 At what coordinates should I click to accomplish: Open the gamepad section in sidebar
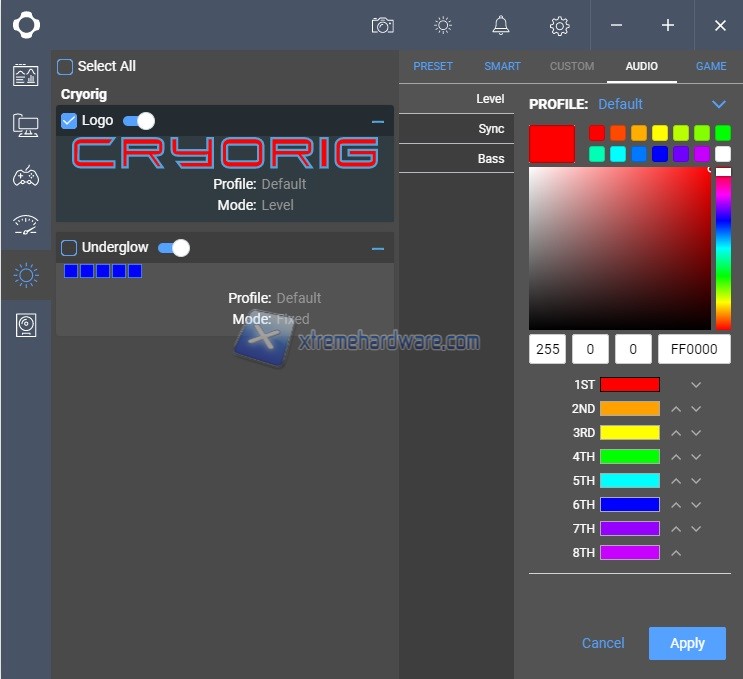tap(25, 176)
